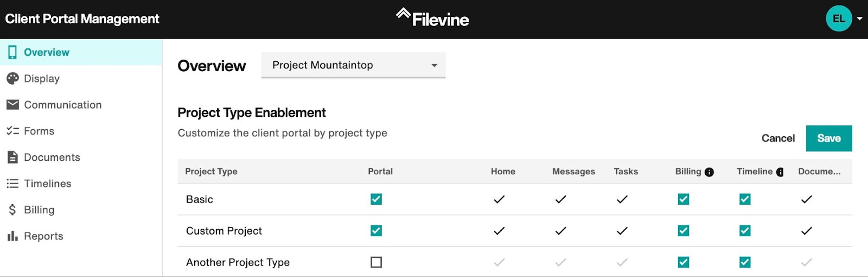The height and width of the screenshot is (277, 868).
Task: Open the Project Mountaintop dropdown
Action: [x=353, y=65]
